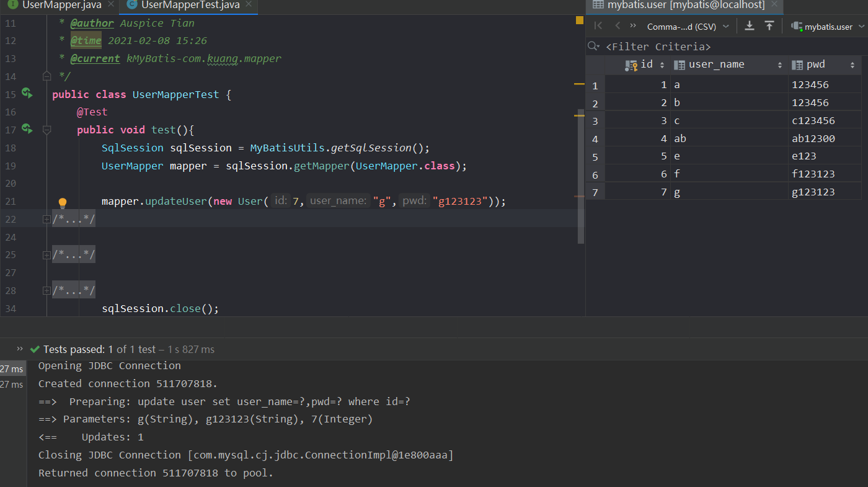Go to previous page of table data
868x487 pixels.
click(x=618, y=26)
